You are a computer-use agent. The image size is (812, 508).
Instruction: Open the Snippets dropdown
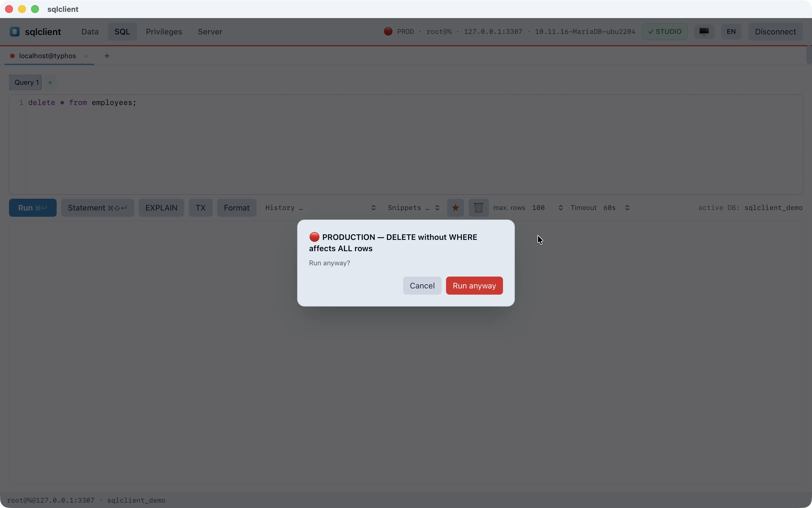click(414, 208)
